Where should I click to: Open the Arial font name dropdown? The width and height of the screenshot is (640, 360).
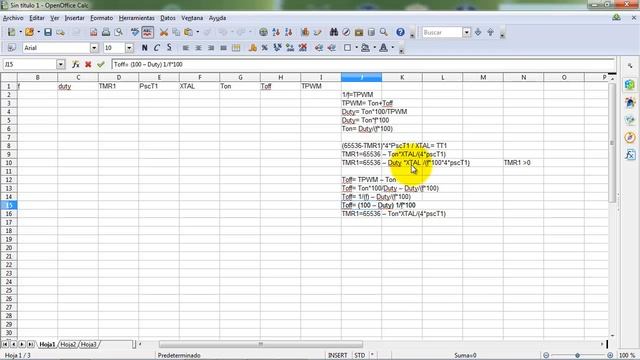pos(94,48)
